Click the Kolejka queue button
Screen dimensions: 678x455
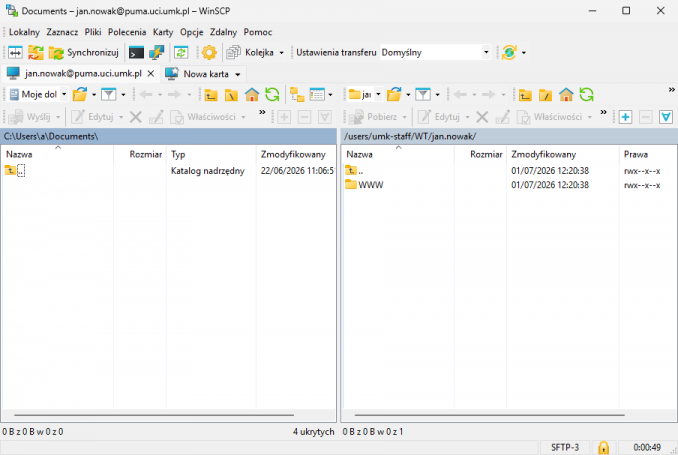click(x=251, y=53)
